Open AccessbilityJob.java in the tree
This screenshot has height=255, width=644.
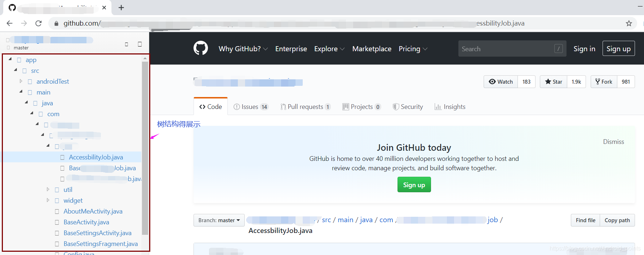coord(96,157)
